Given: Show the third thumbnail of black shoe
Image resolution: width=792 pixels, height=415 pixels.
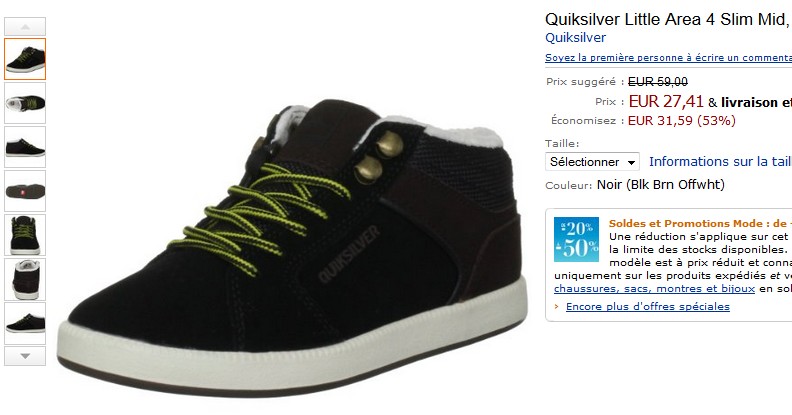Looking at the screenshot, I should click(25, 147).
